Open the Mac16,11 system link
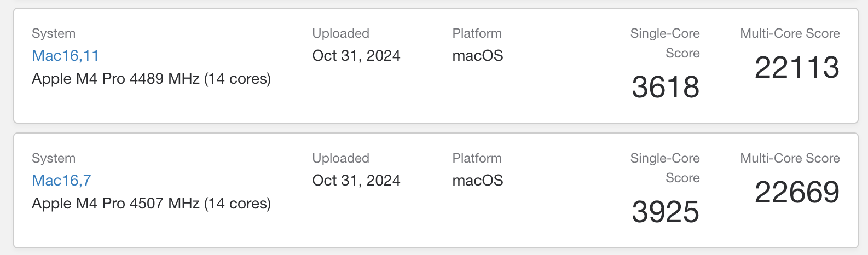 (x=65, y=56)
